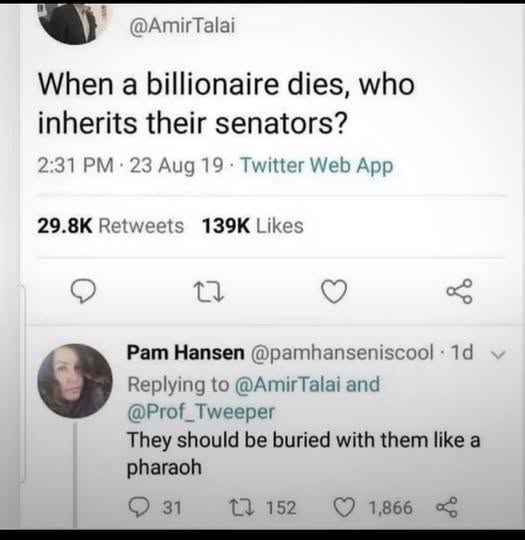
Task: Share the main tweet via share icon
Action: pyautogui.click(x=459, y=291)
